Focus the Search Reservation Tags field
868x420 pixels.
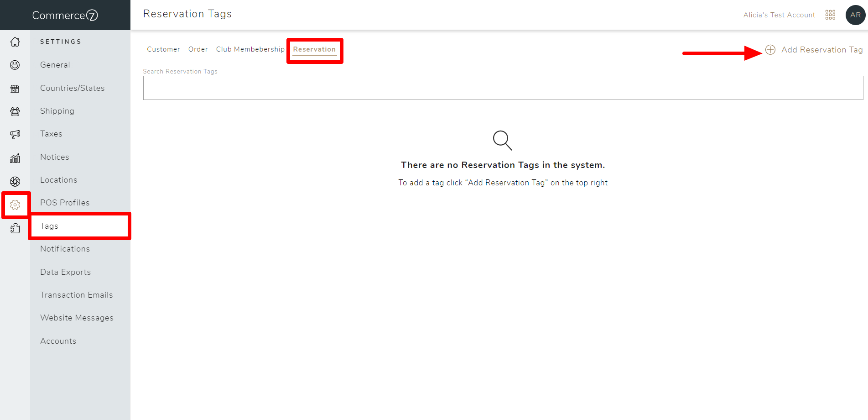click(503, 88)
